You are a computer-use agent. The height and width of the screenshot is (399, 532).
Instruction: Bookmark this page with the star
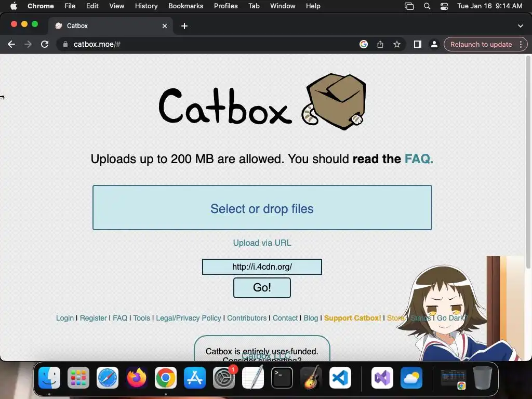tap(396, 44)
